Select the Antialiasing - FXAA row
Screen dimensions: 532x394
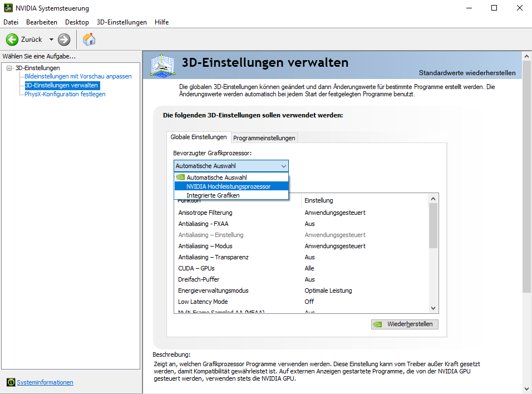(301, 224)
